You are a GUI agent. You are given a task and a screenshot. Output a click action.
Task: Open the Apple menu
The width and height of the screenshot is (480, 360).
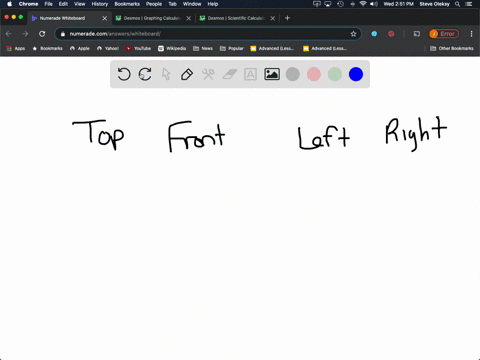point(9,4)
